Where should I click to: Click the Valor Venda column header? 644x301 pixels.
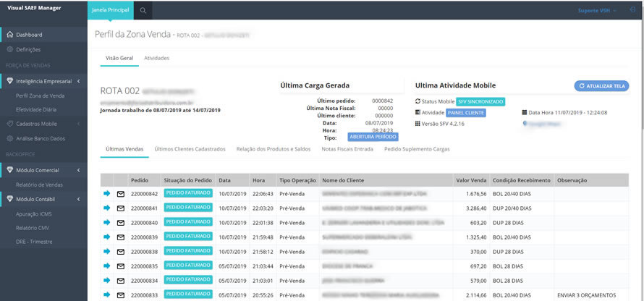467,180
